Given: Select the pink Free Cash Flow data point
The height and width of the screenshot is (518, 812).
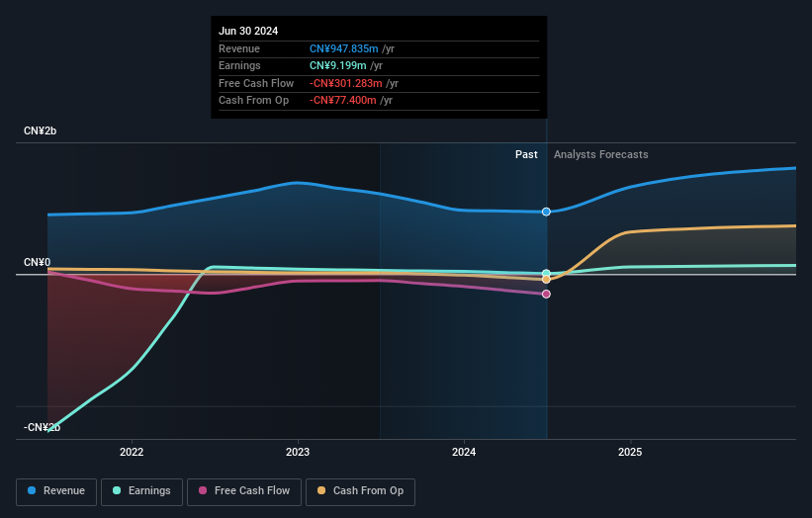Looking at the screenshot, I should [546, 294].
